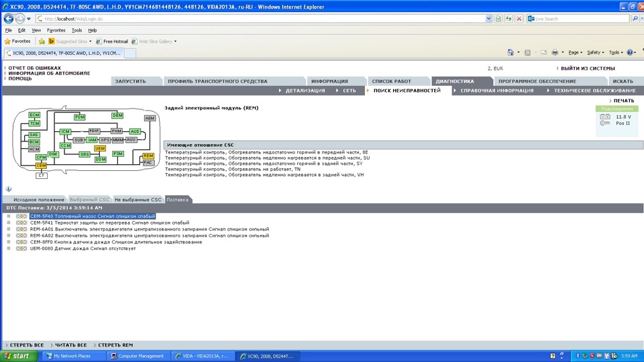The height and width of the screenshot is (362, 644).
Task: Click the localhost address bar field
Action: click(x=263, y=19)
